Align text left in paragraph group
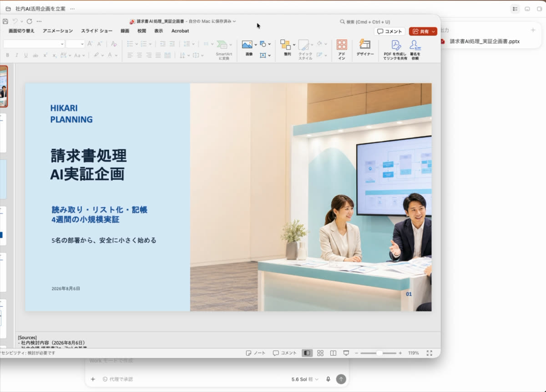Screen dimensions: 546x392 tap(130, 55)
